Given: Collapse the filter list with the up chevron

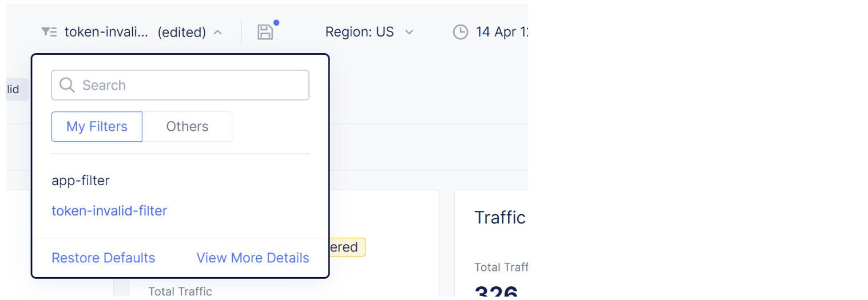Looking at the screenshot, I should (217, 32).
